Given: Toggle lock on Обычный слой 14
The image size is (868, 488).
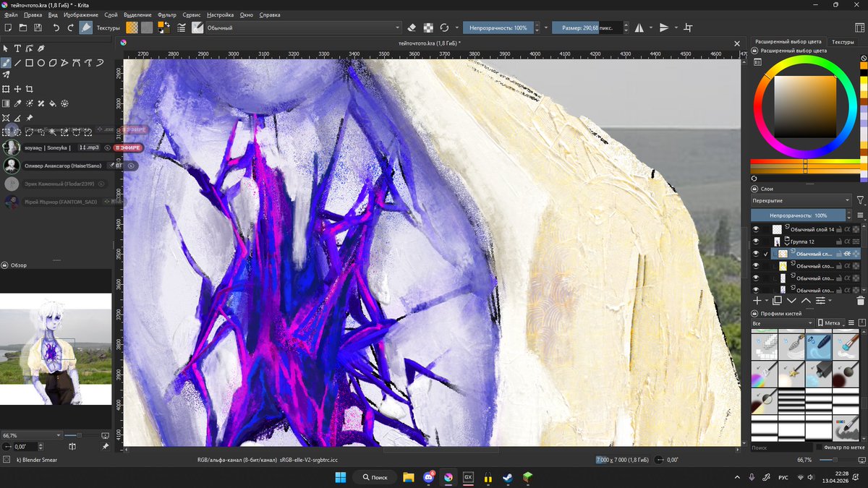Looking at the screenshot, I should (x=839, y=229).
